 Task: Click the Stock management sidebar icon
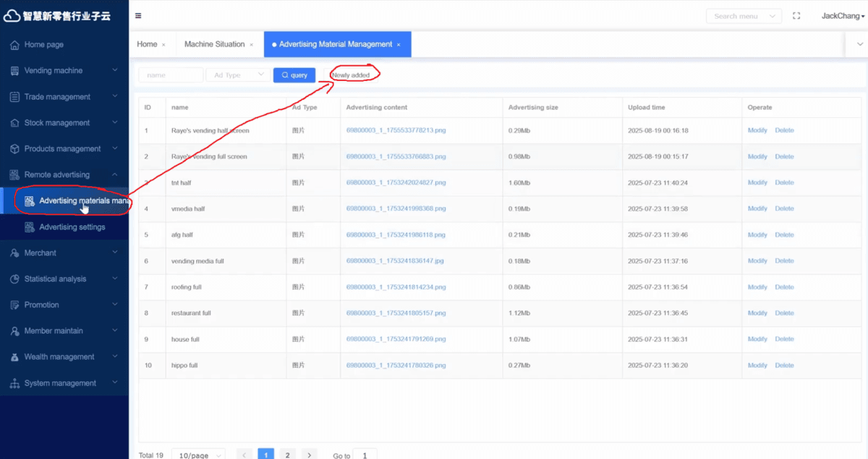point(14,123)
